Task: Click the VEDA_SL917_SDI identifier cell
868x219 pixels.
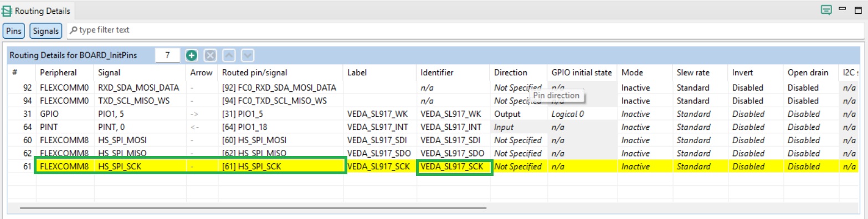Action: pos(453,140)
